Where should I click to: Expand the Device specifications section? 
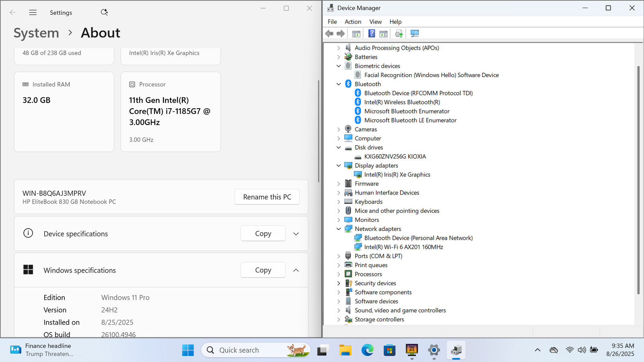pyautogui.click(x=296, y=234)
